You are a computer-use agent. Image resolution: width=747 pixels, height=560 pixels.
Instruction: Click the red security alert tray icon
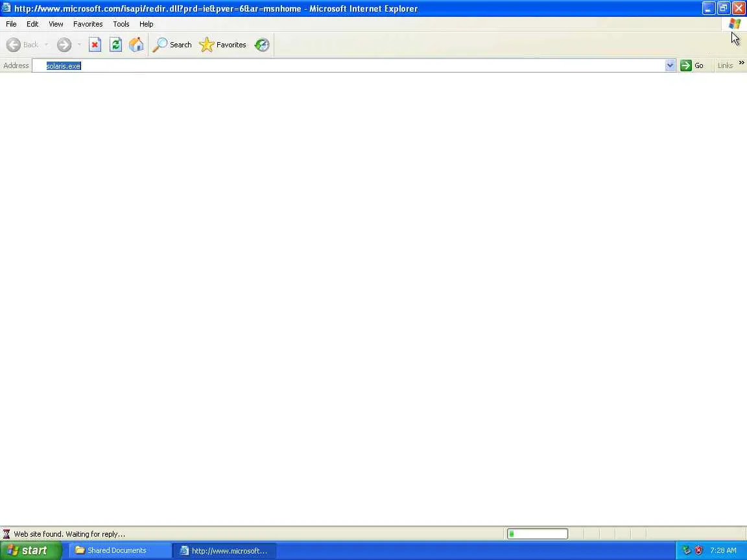tap(698, 550)
